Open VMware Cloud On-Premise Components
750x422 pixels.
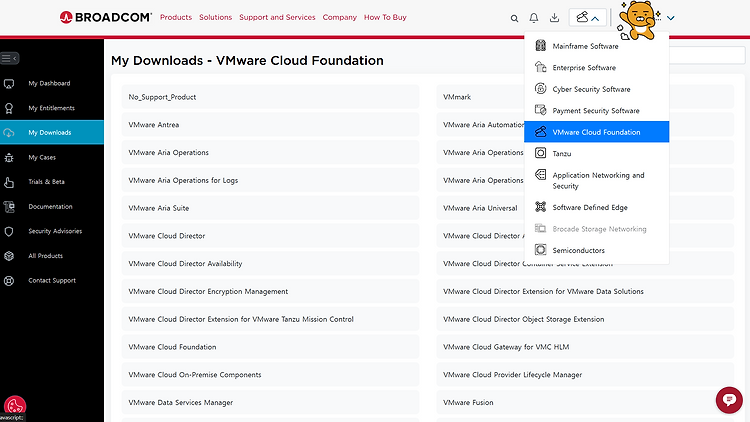(270, 374)
